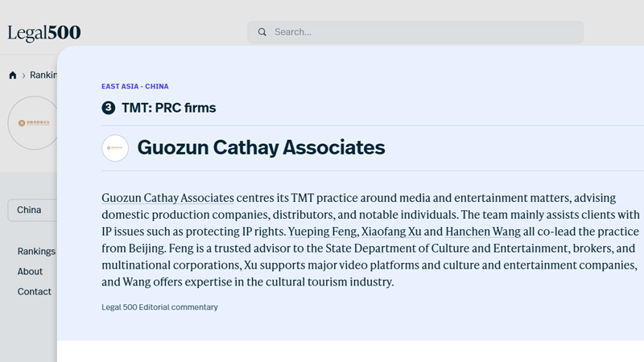This screenshot has width=644, height=362.
Task: Open the Rankings breadcrumb link
Action: click(x=43, y=76)
